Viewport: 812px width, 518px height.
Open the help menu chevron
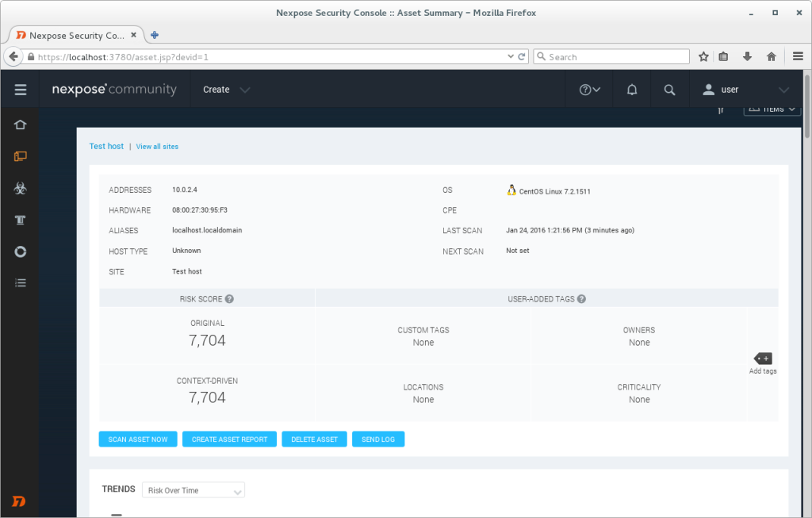(x=588, y=89)
